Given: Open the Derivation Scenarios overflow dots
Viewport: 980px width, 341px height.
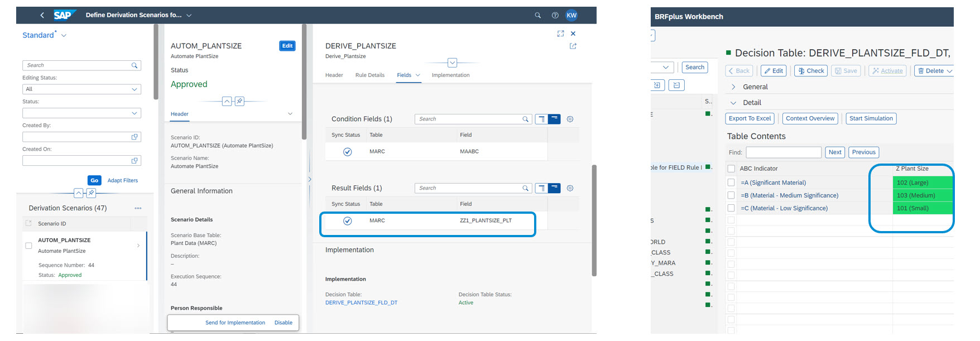Looking at the screenshot, I should tap(138, 208).
